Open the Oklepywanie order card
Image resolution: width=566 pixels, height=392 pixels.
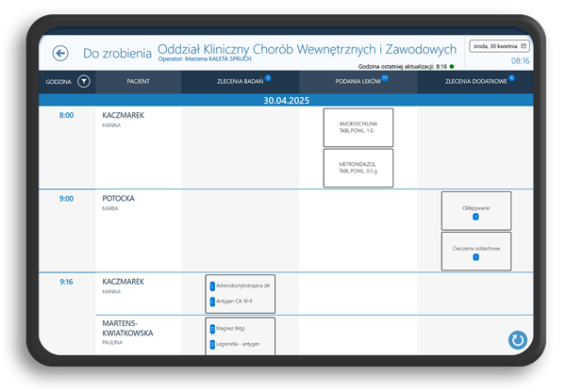click(476, 210)
